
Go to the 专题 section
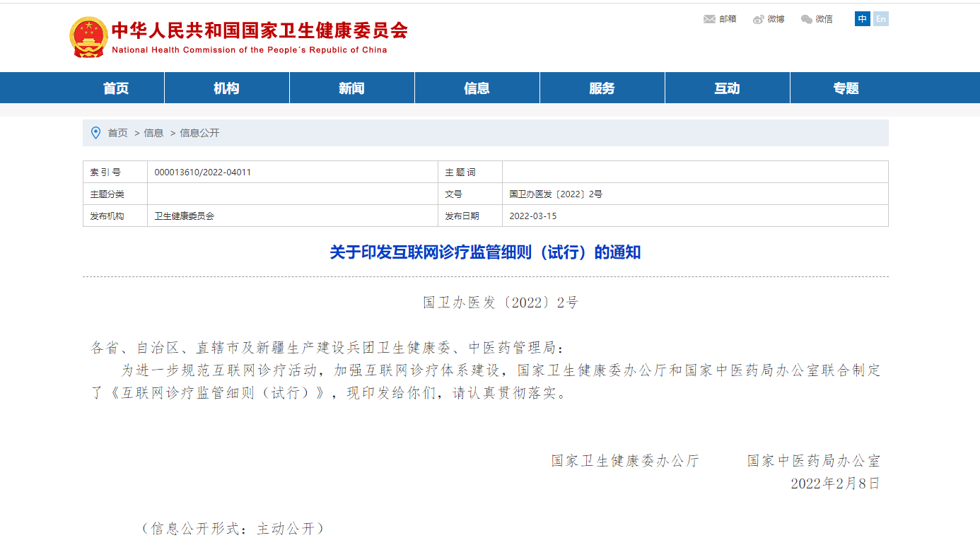click(x=846, y=88)
